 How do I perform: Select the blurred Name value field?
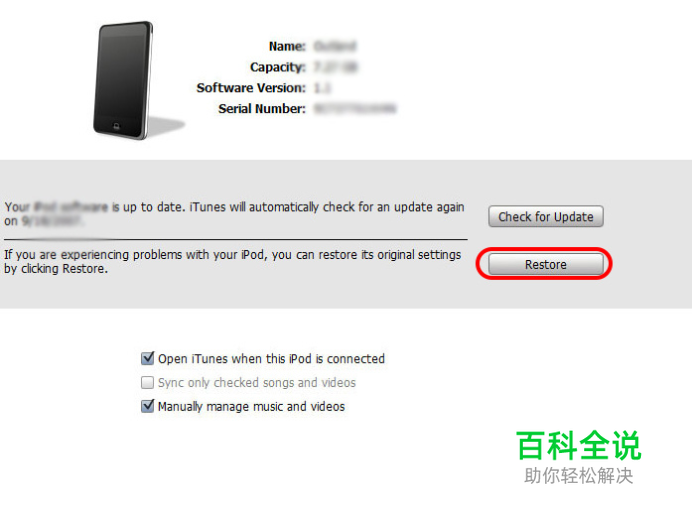[x=335, y=46]
